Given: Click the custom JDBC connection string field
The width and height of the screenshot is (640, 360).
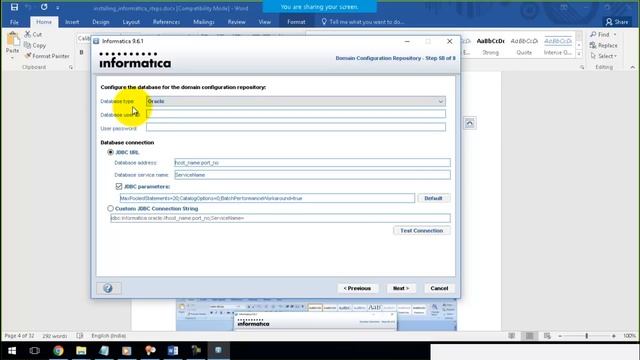Looking at the screenshot, I should coord(280,218).
